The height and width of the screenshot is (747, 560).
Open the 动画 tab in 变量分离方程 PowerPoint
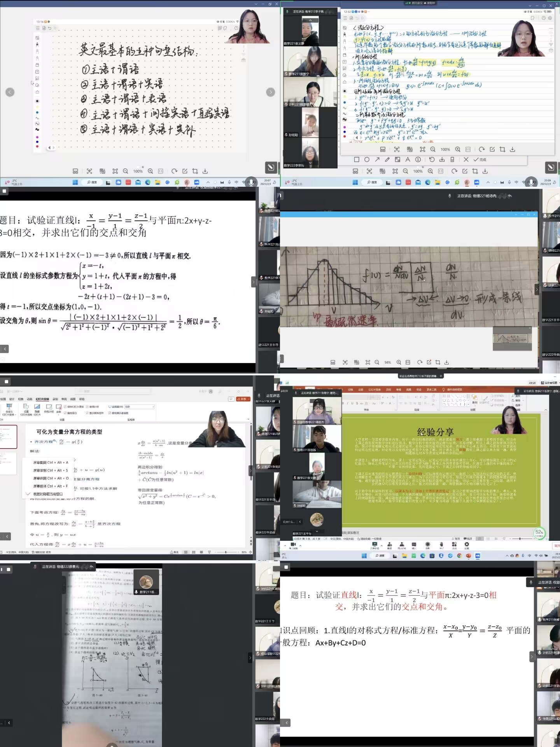click(x=30, y=399)
